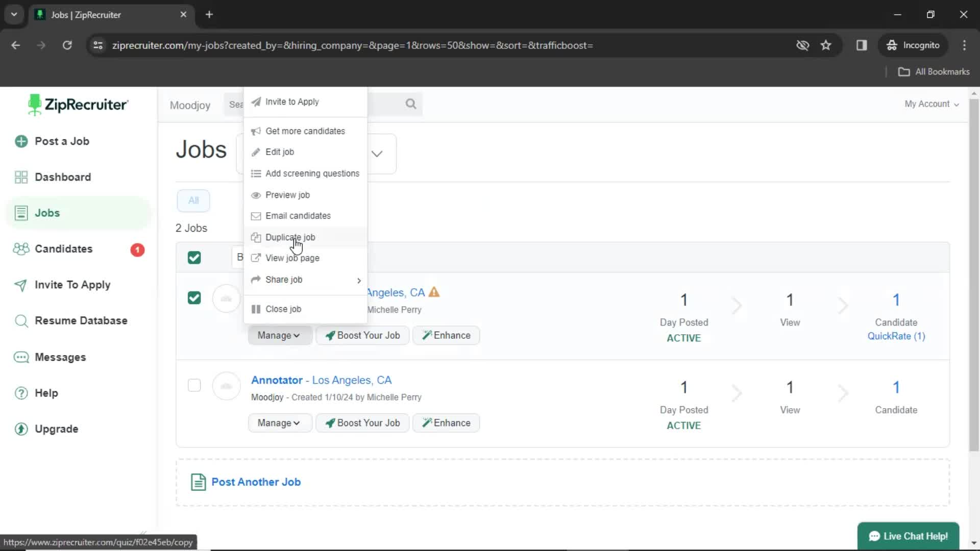The image size is (980, 551).
Task: Click the Invite to Apply icon
Action: coord(256,102)
